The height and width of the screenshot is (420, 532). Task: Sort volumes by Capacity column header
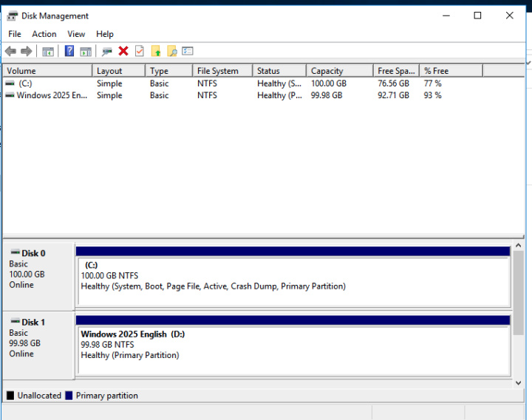pyautogui.click(x=327, y=71)
